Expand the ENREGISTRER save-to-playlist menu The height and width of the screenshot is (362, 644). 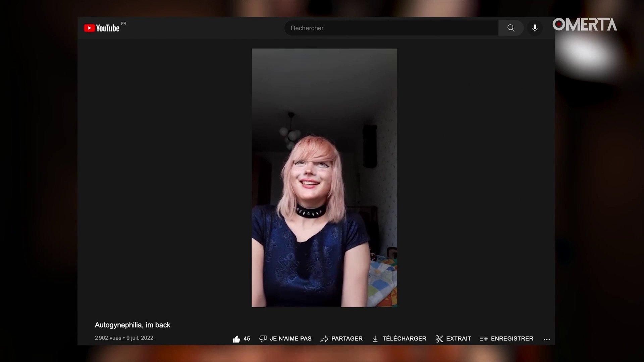(x=512, y=339)
